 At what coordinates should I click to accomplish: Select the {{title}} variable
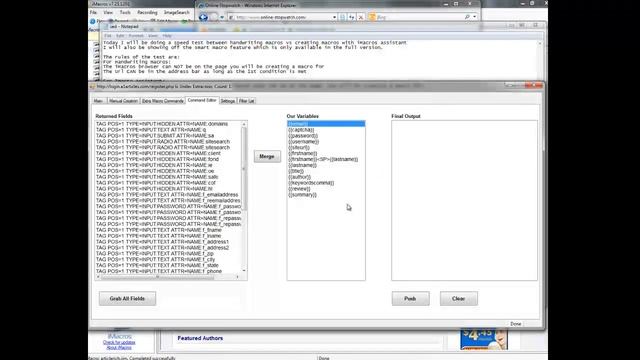tap(326, 171)
